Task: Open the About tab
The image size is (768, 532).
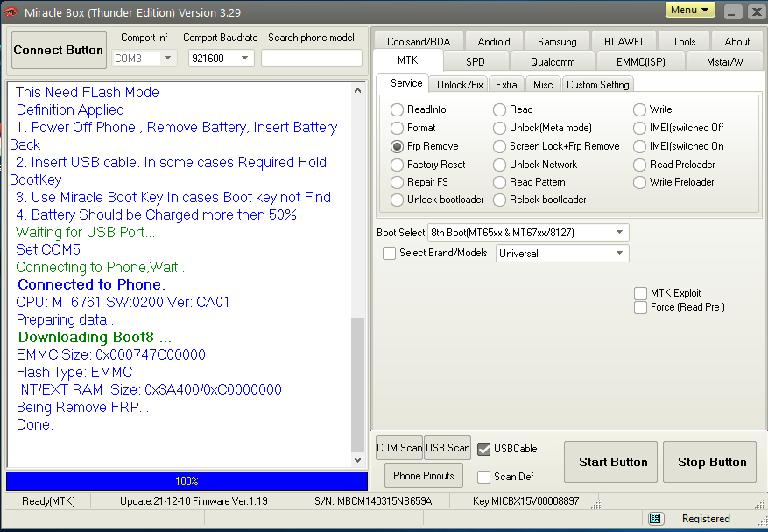Action: coord(736,42)
